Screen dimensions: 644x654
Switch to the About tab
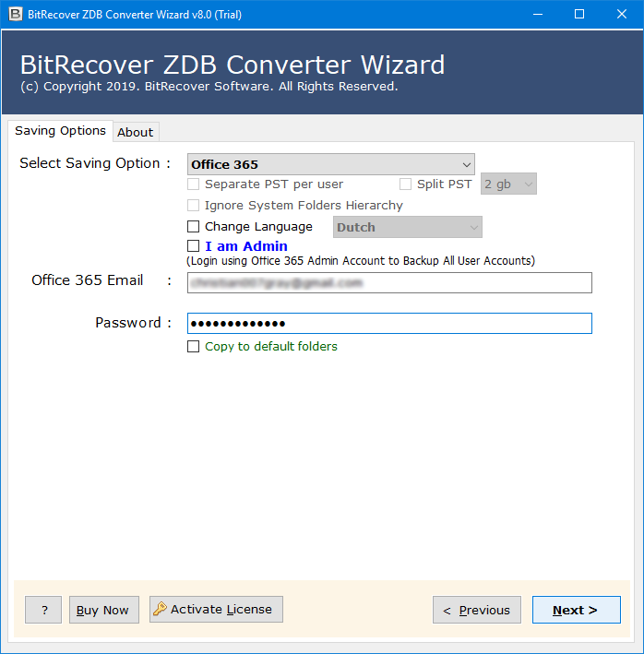click(136, 132)
